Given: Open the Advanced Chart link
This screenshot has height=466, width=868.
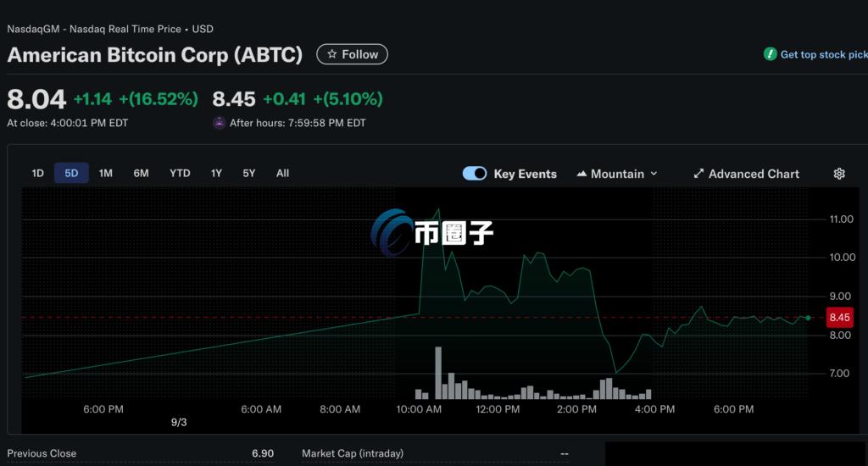Looking at the screenshot, I should click(x=754, y=174).
